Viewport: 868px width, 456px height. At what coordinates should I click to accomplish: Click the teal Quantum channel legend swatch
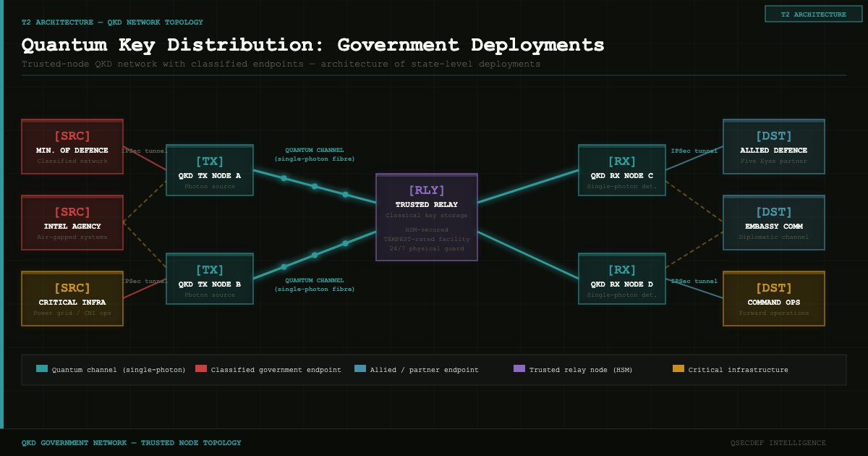pyautogui.click(x=42, y=369)
